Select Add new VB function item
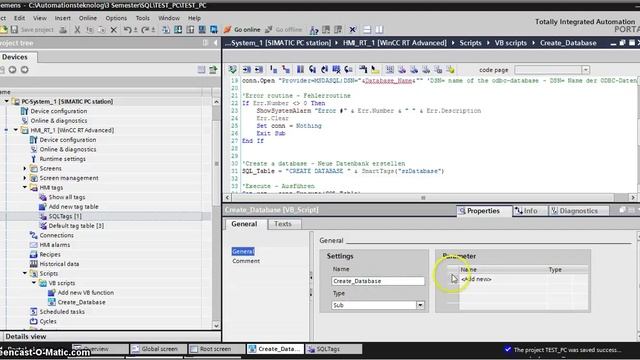The image size is (640, 360). [x=86, y=293]
